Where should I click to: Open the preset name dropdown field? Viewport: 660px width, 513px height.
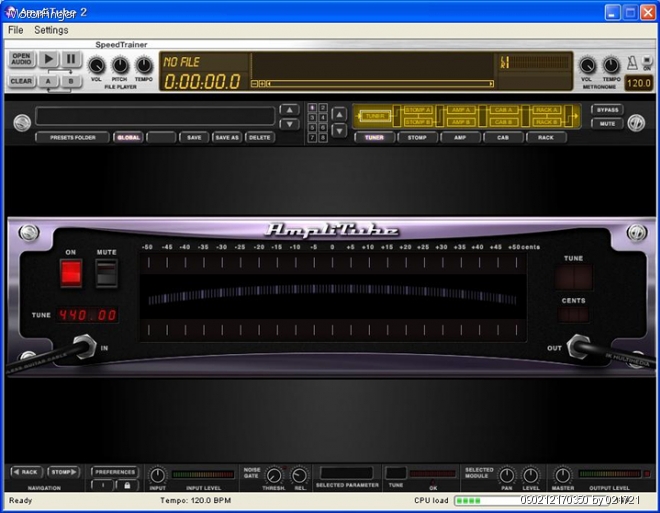click(155, 117)
